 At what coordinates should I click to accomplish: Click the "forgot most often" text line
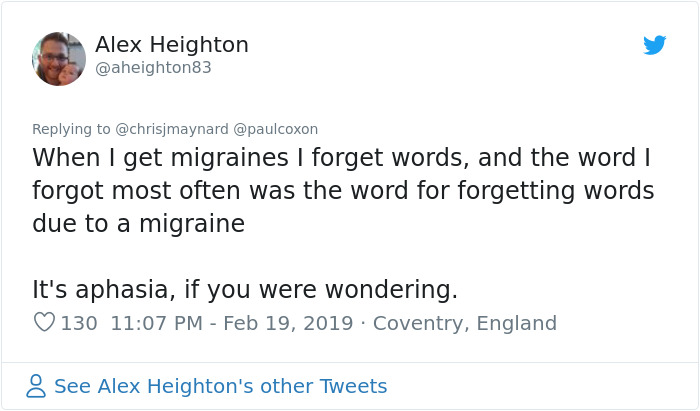[x=342, y=191]
